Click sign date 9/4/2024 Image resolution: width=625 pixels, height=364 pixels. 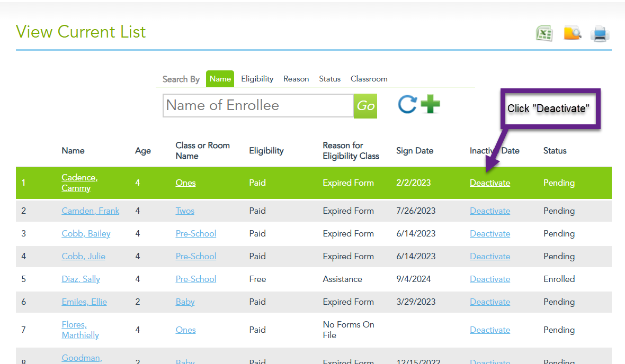(x=413, y=279)
